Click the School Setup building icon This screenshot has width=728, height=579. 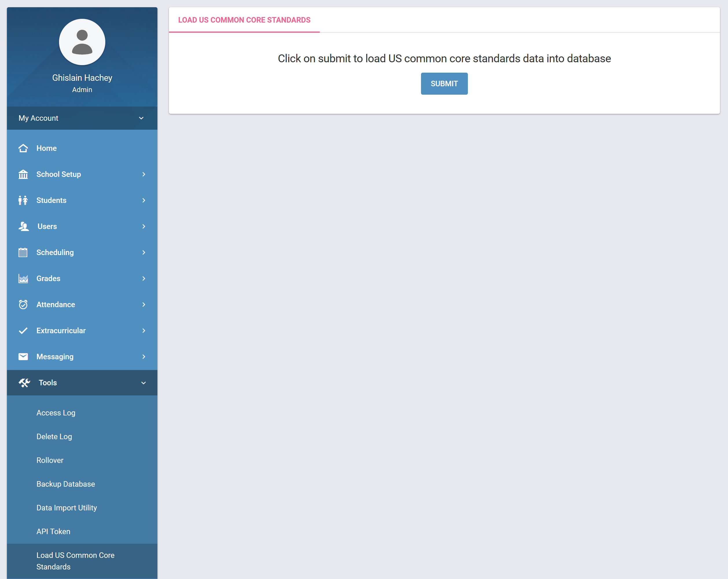(23, 174)
